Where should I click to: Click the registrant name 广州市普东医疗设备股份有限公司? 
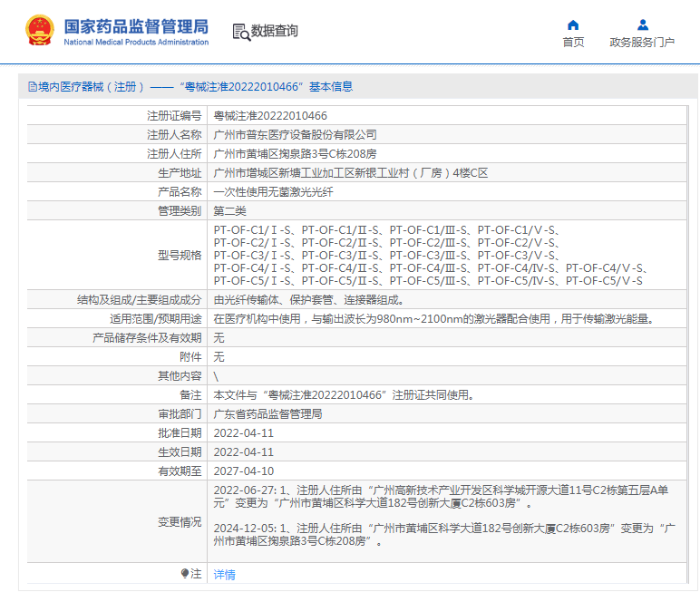295,135
